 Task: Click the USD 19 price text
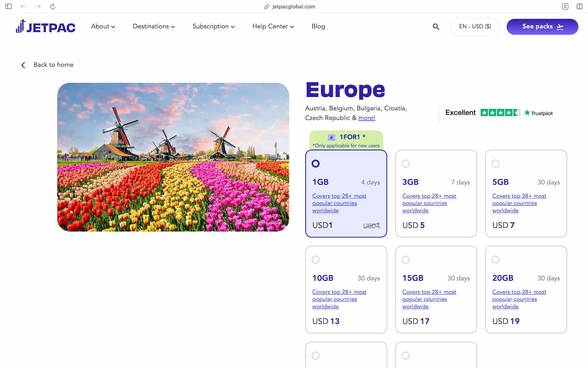[x=506, y=321]
